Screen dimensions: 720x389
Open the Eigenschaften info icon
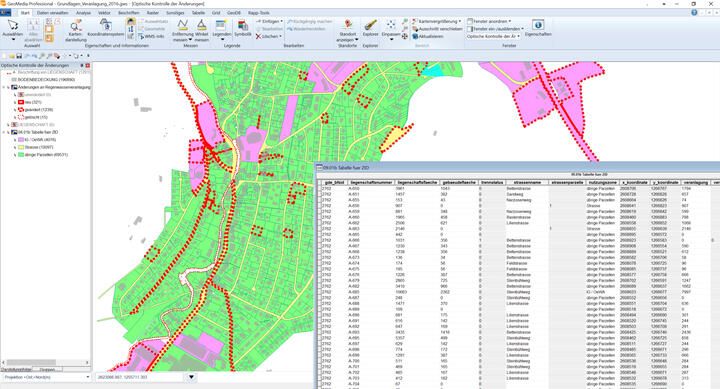tap(538, 28)
